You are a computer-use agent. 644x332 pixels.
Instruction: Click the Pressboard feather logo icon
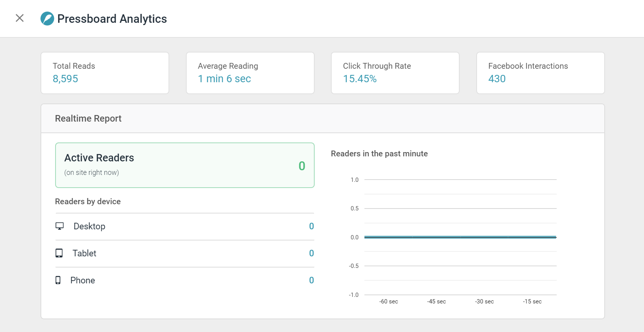(47, 19)
